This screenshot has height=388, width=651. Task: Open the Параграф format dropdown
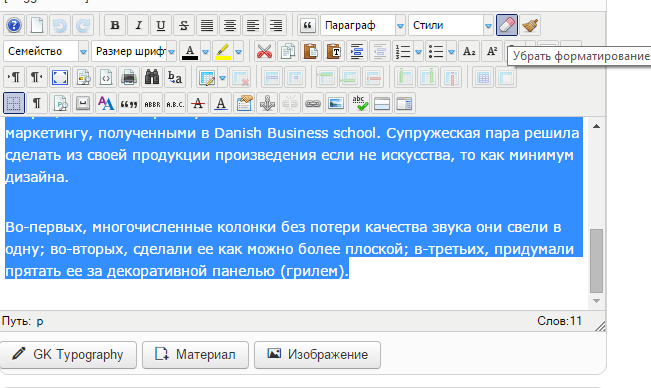pos(363,25)
